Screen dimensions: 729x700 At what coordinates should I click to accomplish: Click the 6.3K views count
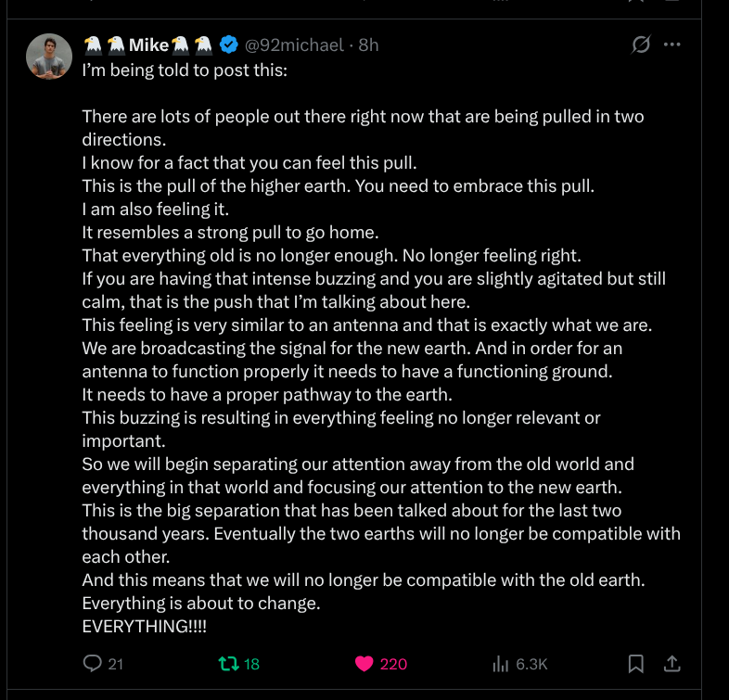click(532, 664)
